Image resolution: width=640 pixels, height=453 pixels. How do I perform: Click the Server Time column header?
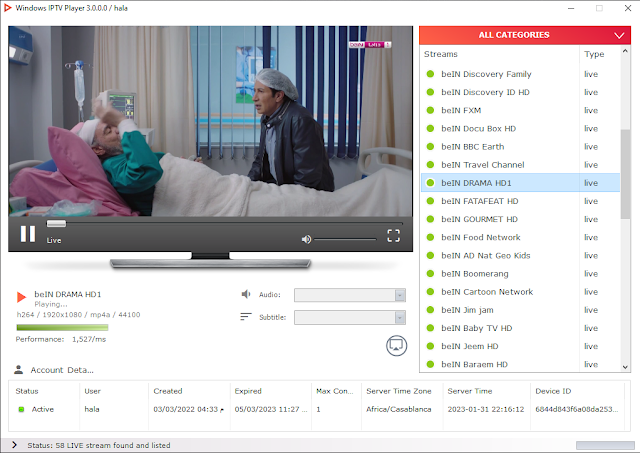point(470,391)
